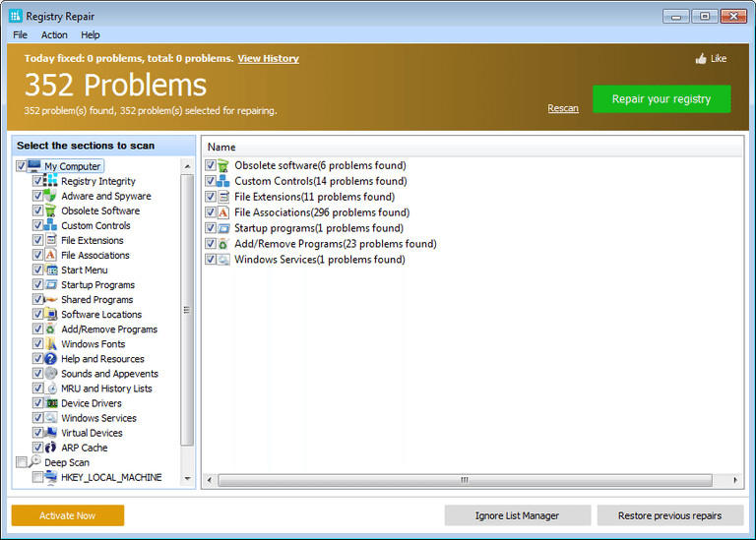The height and width of the screenshot is (540, 756).
Task: Click the Custom Controls result row icon
Action: [222, 181]
